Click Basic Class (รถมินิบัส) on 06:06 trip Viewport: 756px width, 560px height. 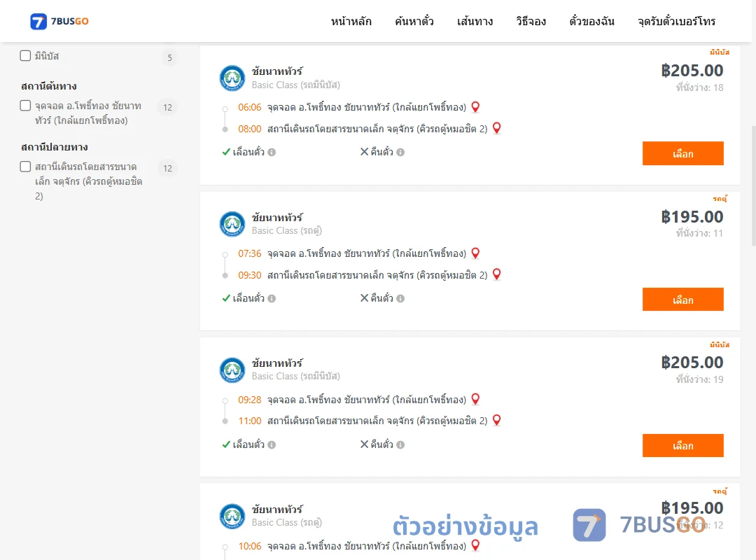click(295, 85)
